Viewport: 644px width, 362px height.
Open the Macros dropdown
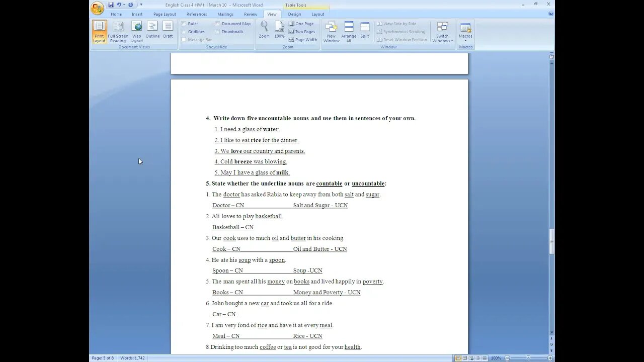465,32
